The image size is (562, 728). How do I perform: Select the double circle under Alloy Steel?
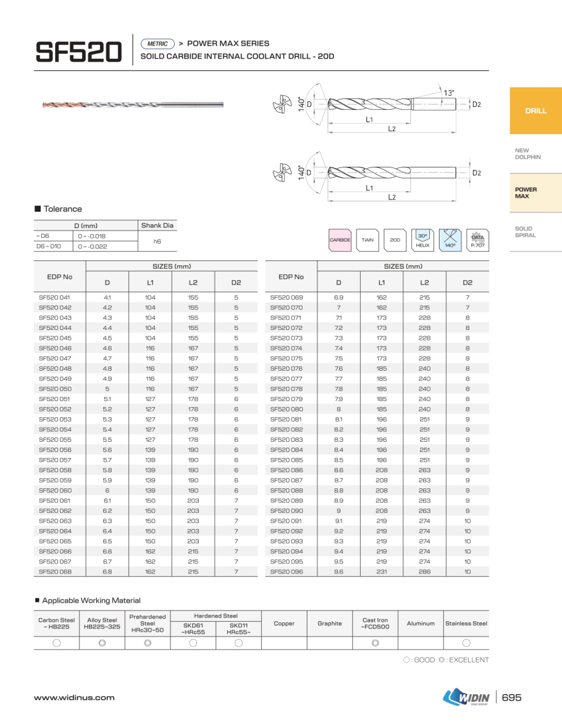[x=102, y=643]
